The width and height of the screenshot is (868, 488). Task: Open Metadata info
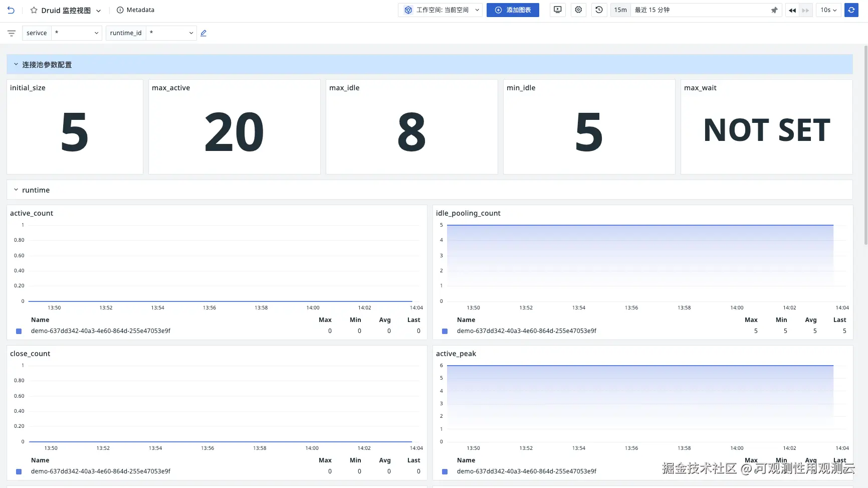135,10
